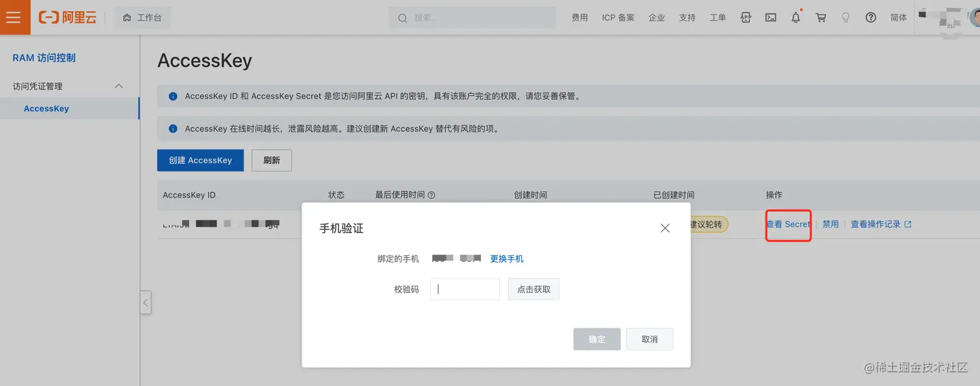Open the 工单 menu
This screenshot has width=980, height=386.
click(x=717, y=17)
